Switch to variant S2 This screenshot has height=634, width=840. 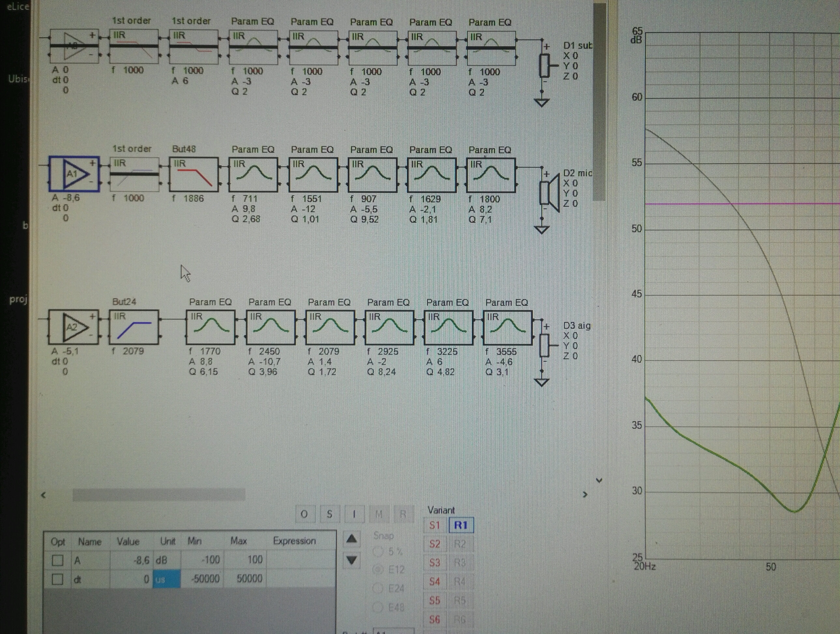(x=435, y=544)
